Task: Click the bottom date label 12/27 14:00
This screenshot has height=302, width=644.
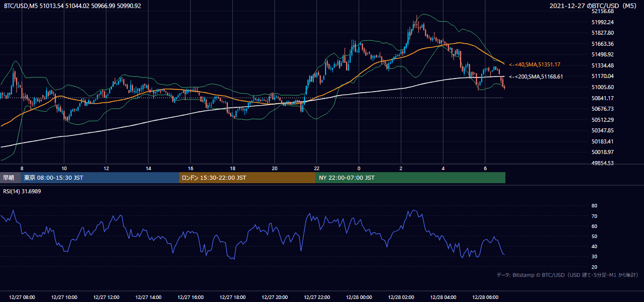Action: tap(148, 297)
